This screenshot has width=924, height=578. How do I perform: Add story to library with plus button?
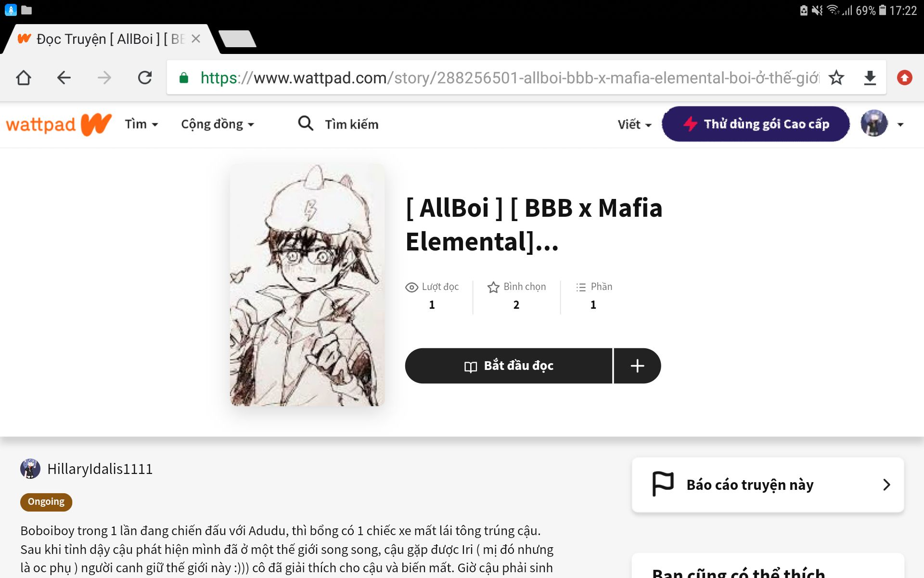[x=637, y=366]
